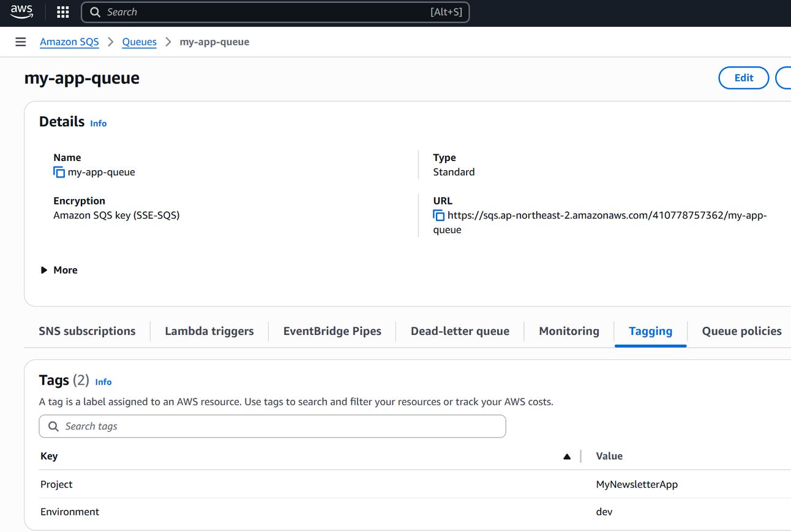This screenshot has width=791, height=532.
Task: Open the Dead-letter queue tab
Action: pyautogui.click(x=460, y=331)
